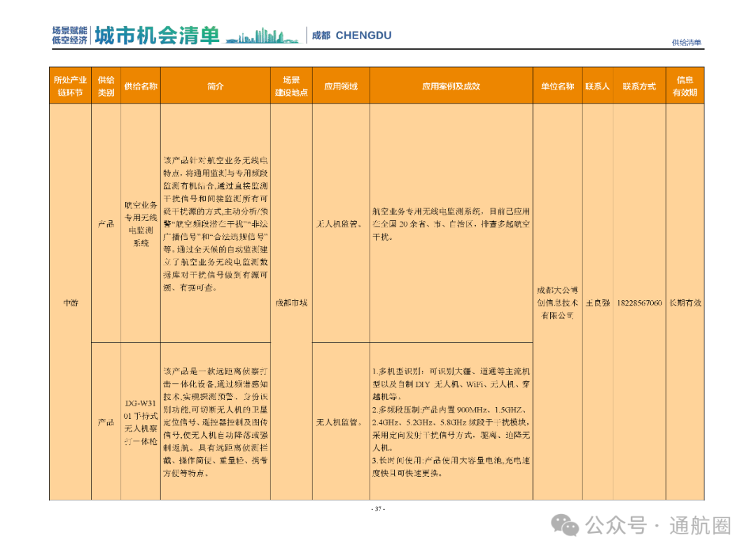The height and width of the screenshot is (556, 756).
Task: Click the 成都市域 location cell
Action: [291, 303]
